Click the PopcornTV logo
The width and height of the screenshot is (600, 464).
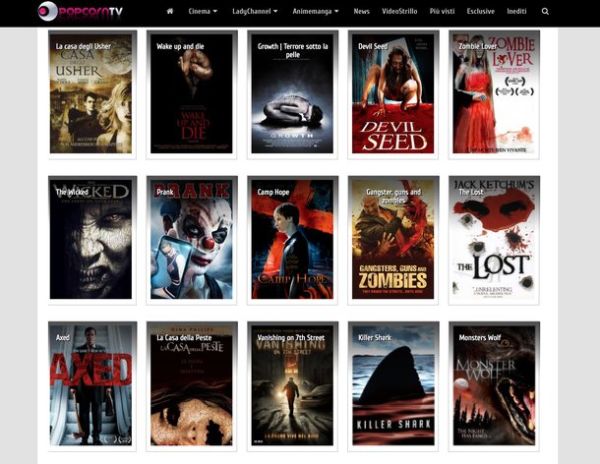pos(82,11)
